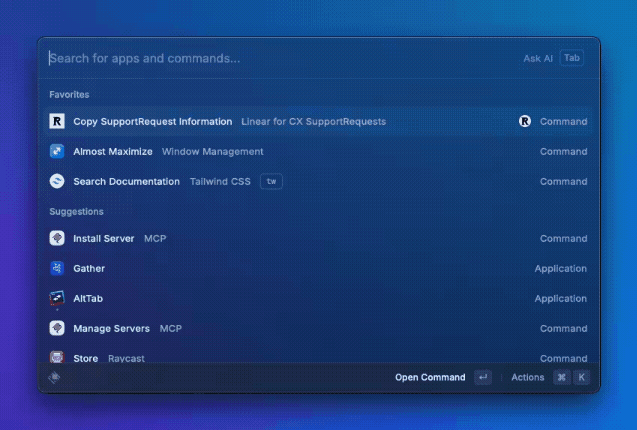The image size is (637, 430).
Task: Click the Tab key hint badge
Action: tap(572, 58)
